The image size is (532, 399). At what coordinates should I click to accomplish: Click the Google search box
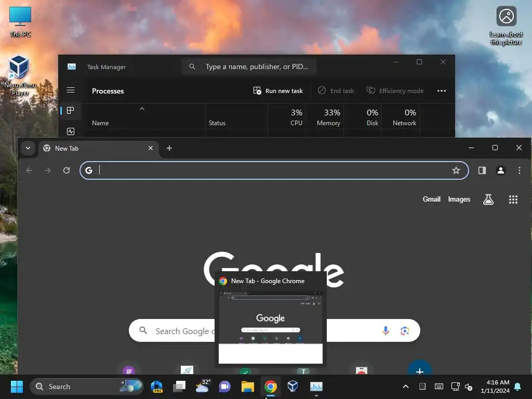(274, 330)
